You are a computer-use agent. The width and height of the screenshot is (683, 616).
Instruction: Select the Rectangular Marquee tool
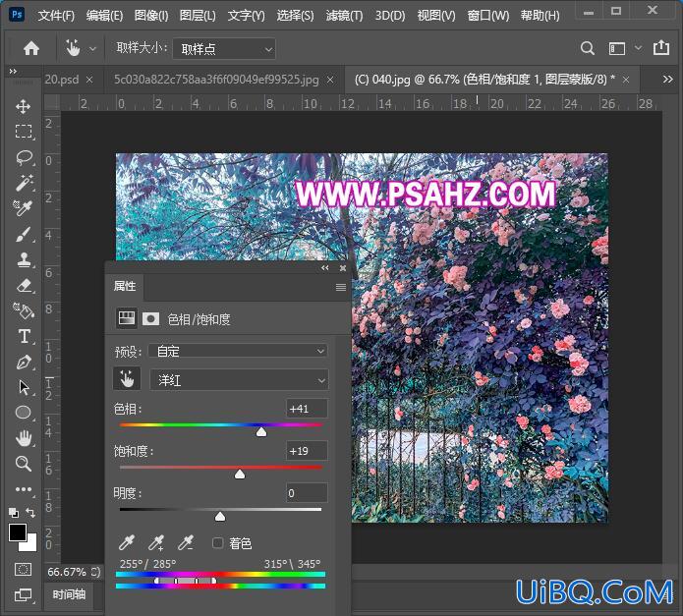pyautogui.click(x=23, y=131)
